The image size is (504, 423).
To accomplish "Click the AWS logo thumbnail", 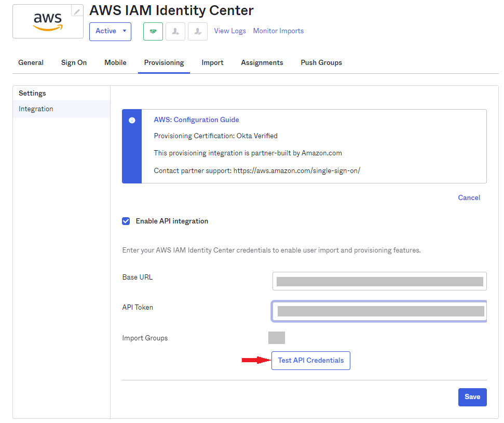I will click(x=48, y=22).
